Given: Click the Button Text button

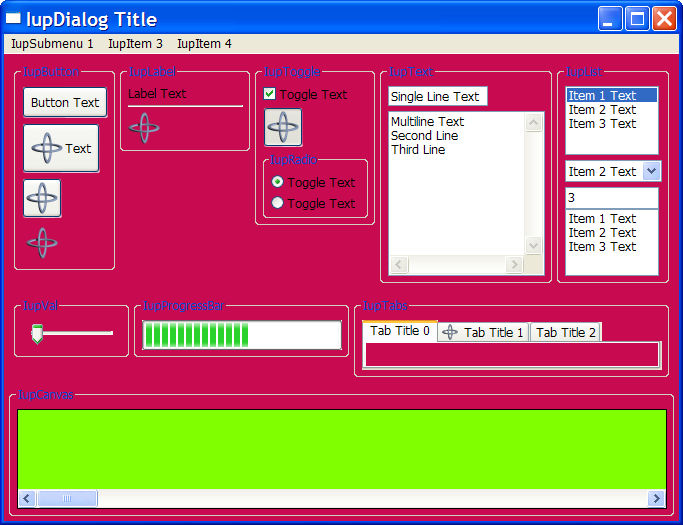Looking at the screenshot, I should tap(65, 102).
